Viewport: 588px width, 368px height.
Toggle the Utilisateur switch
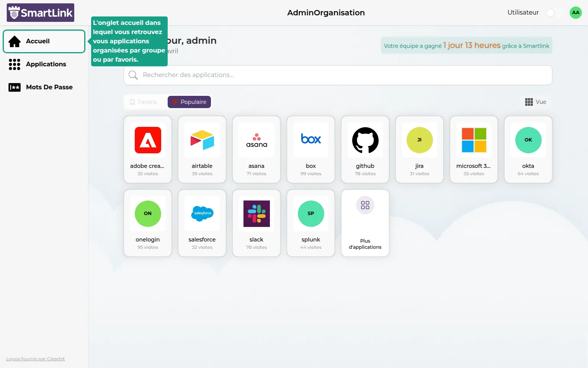click(554, 13)
